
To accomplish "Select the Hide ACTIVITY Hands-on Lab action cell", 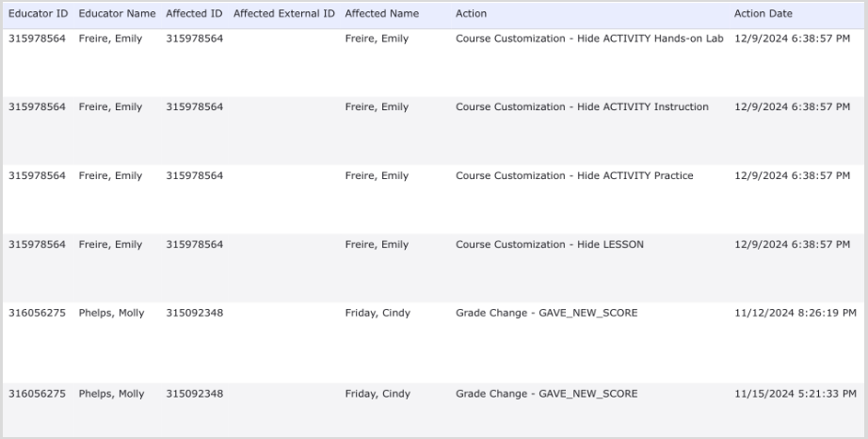I will pos(589,39).
